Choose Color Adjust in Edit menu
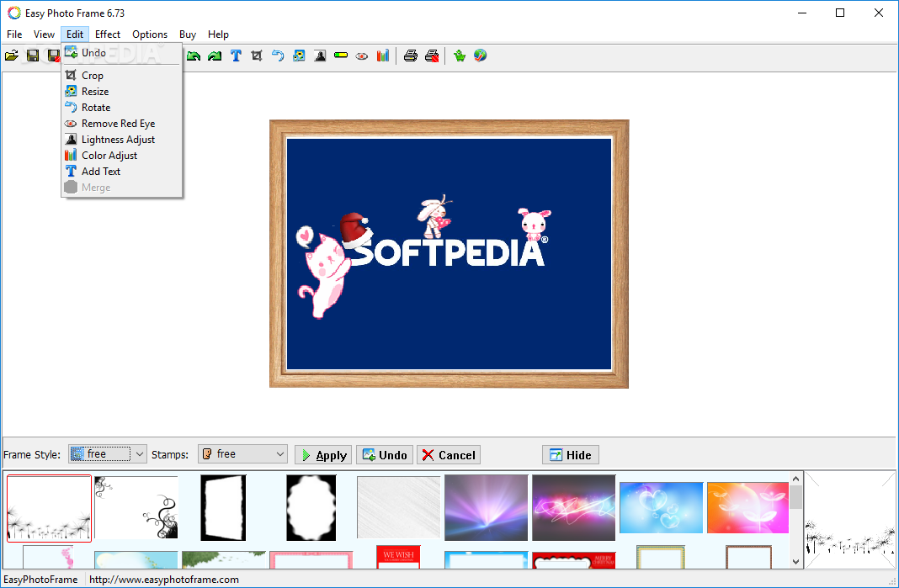Image resolution: width=899 pixels, height=588 pixels. pos(121,156)
